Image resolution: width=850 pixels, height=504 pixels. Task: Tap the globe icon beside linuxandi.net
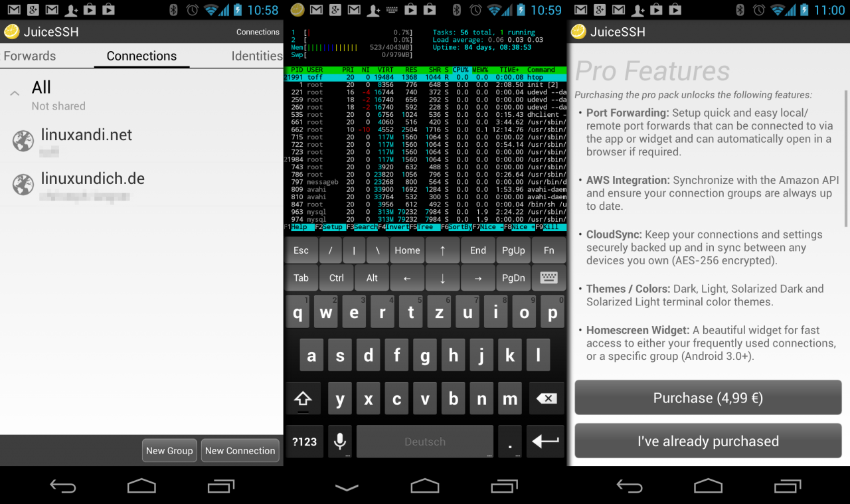23,141
